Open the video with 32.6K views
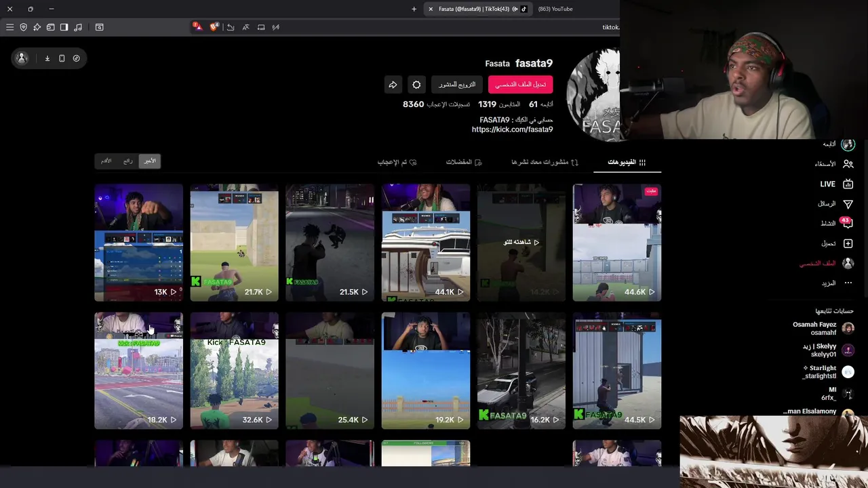 [x=234, y=371]
